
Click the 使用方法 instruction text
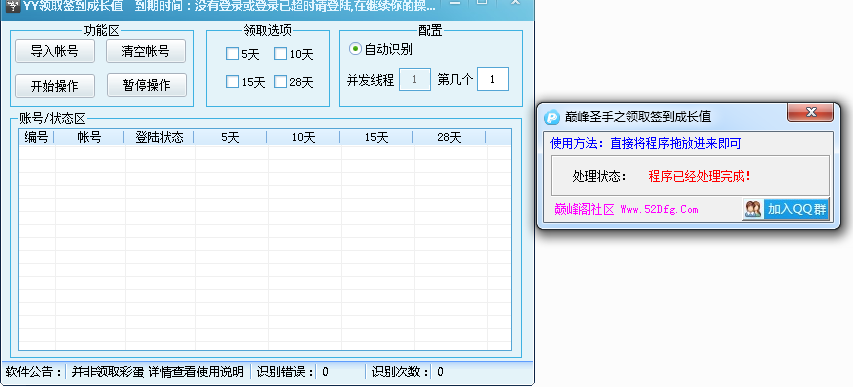[646, 144]
